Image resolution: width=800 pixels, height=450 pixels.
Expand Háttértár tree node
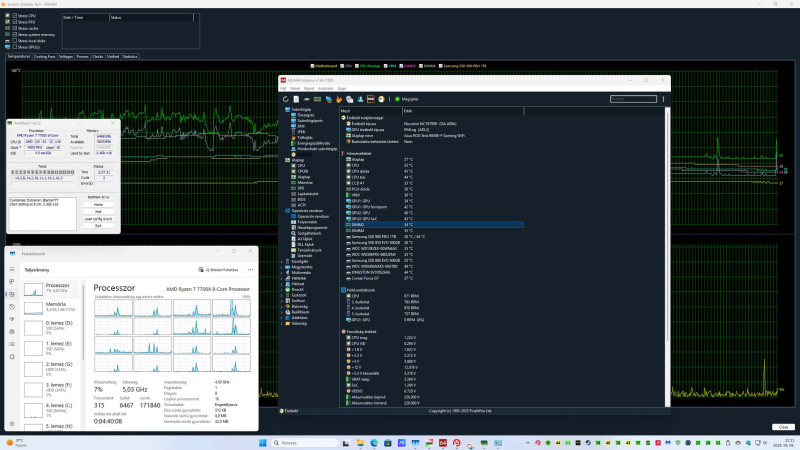tap(282, 278)
